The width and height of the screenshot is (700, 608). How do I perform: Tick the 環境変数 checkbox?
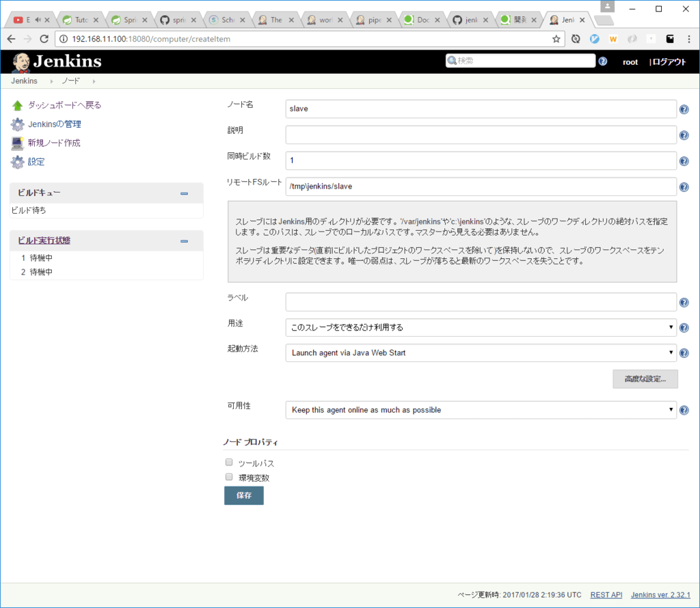click(230, 477)
